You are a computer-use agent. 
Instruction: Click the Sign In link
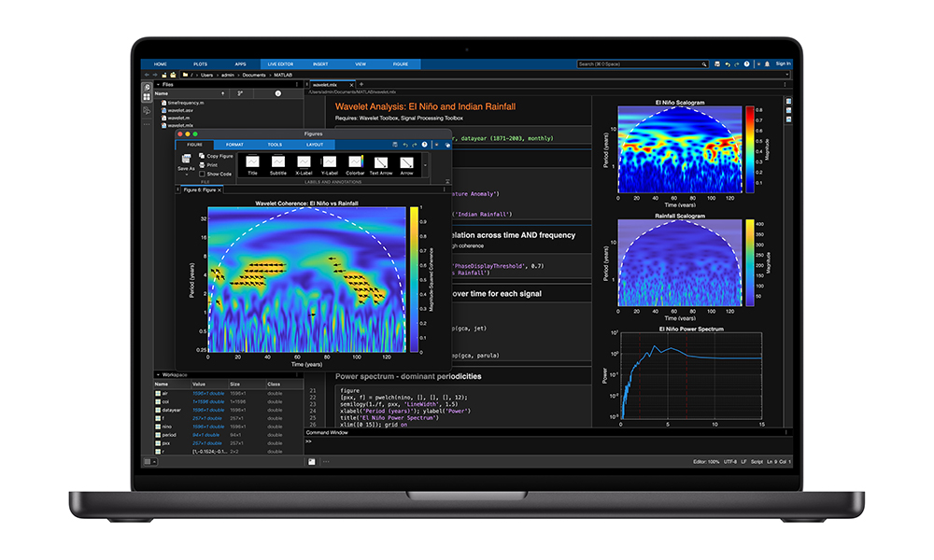coord(783,64)
